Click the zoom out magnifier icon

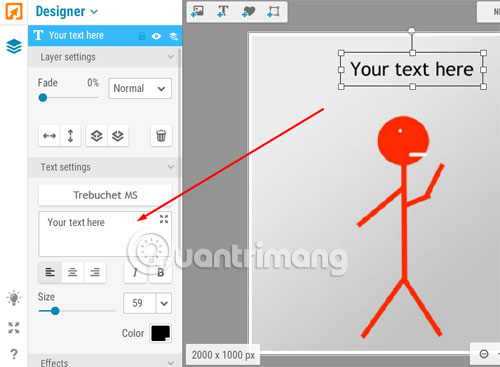(x=484, y=354)
